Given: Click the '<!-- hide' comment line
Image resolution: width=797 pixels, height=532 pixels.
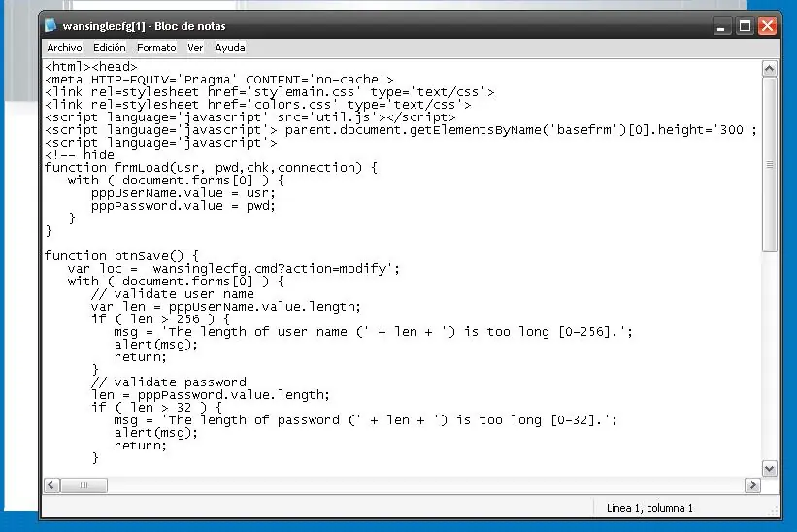Looking at the screenshot, I should pyautogui.click(x=80, y=155).
